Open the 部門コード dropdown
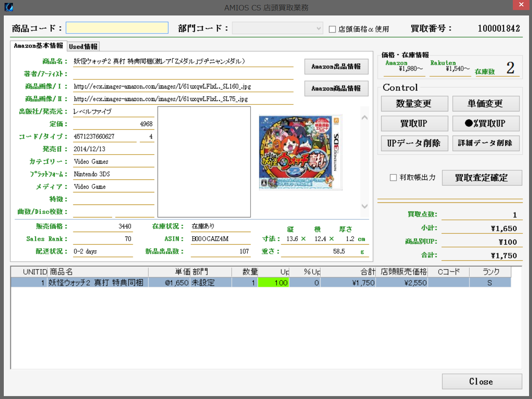This screenshot has height=399, width=532. tap(277, 28)
